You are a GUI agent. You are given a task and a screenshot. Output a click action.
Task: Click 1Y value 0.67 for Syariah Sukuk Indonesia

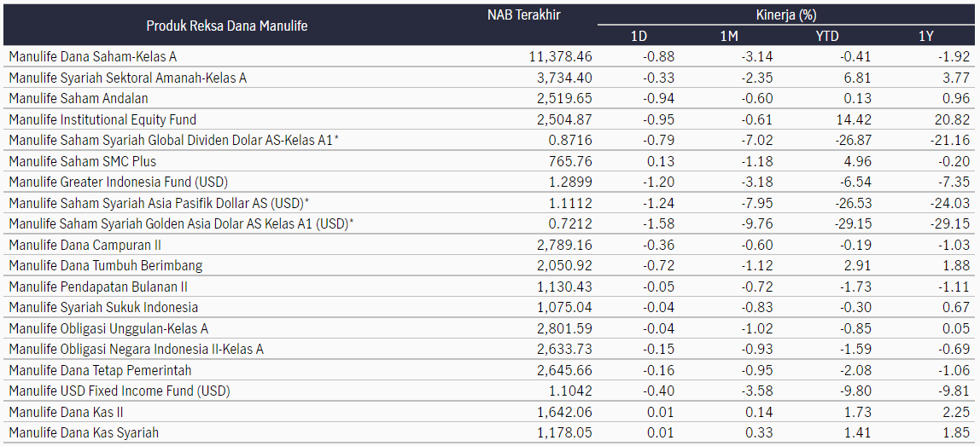957,307
